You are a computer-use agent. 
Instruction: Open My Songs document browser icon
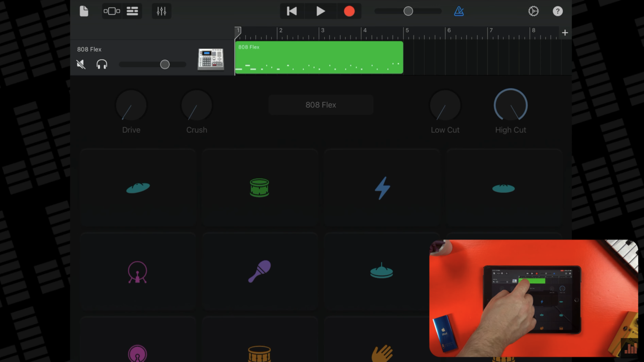[84, 11]
